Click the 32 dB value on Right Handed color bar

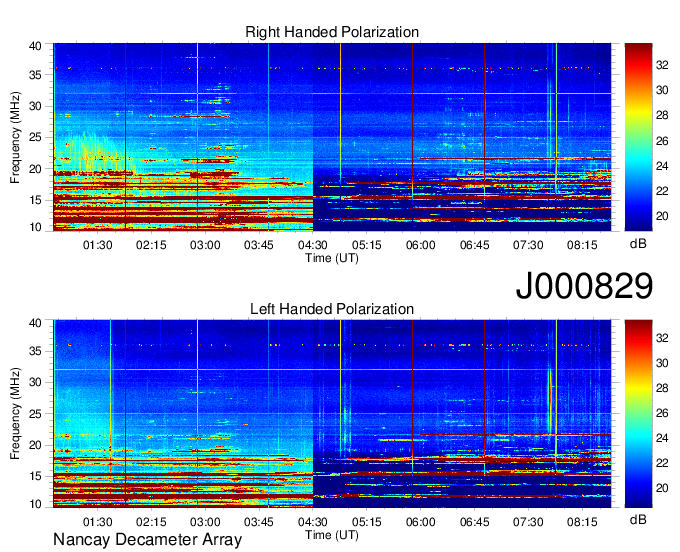(662, 65)
